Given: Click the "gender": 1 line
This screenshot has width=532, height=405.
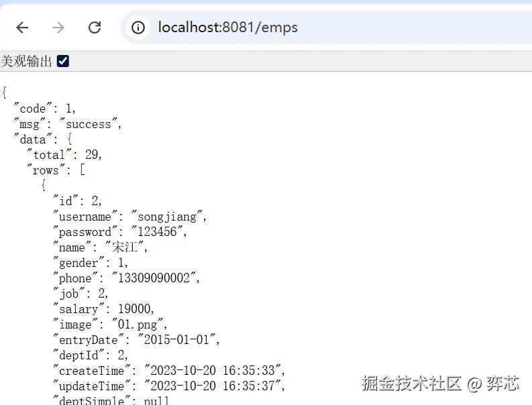Looking at the screenshot, I should (90, 263).
